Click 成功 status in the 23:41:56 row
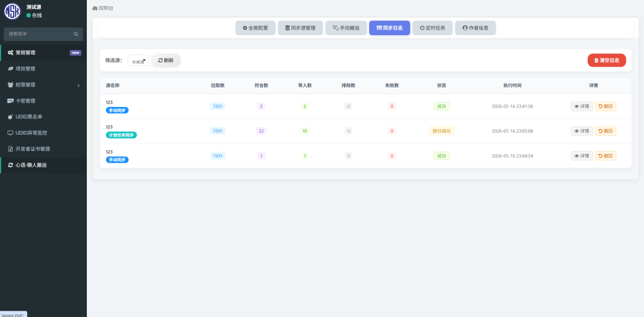Image resolution: width=644 pixels, height=317 pixels. pos(441,106)
